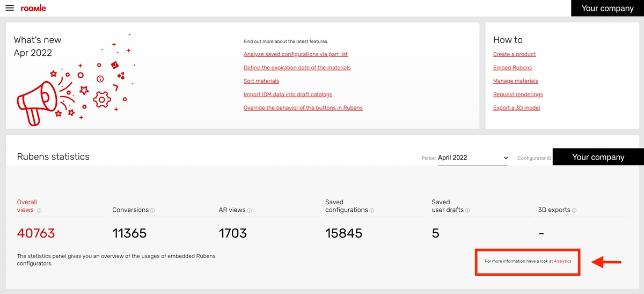
Task: Select the 3D exports statistic label
Action: tap(554, 210)
